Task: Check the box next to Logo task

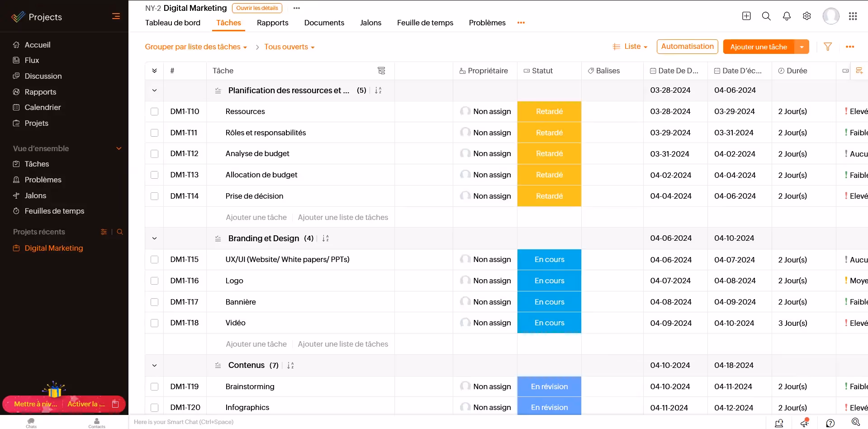Action: [x=155, y=281]
